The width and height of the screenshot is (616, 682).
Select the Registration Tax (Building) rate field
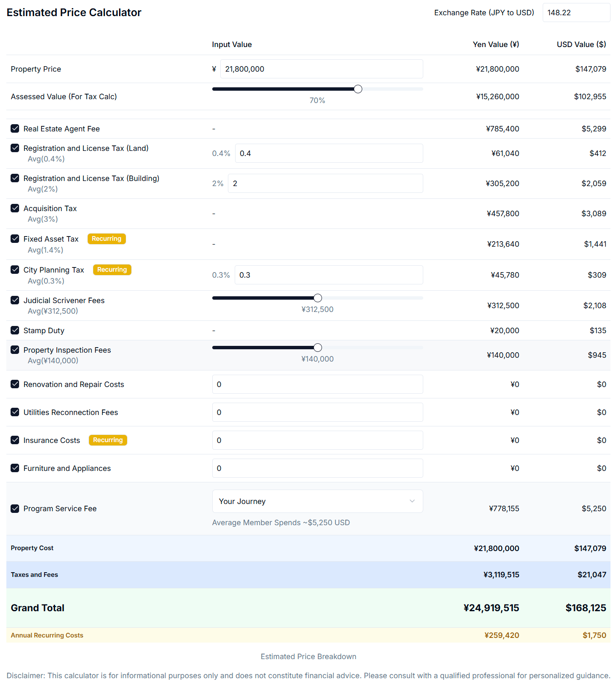325,184
